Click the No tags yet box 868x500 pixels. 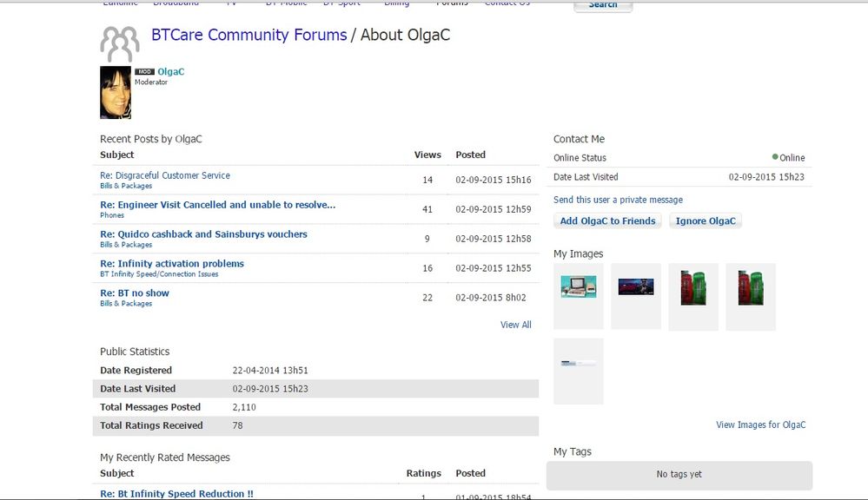coord(679,475)
